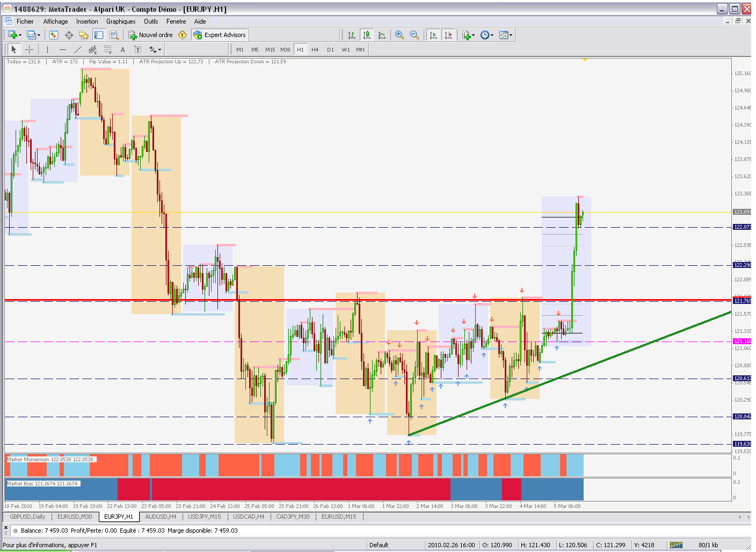Select the crosshair tool
The image size is (756, 552).
pyautogui.click(x=29, y=49)
